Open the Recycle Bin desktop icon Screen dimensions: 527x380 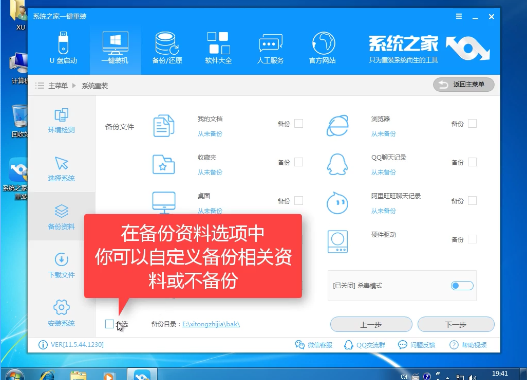19,120
